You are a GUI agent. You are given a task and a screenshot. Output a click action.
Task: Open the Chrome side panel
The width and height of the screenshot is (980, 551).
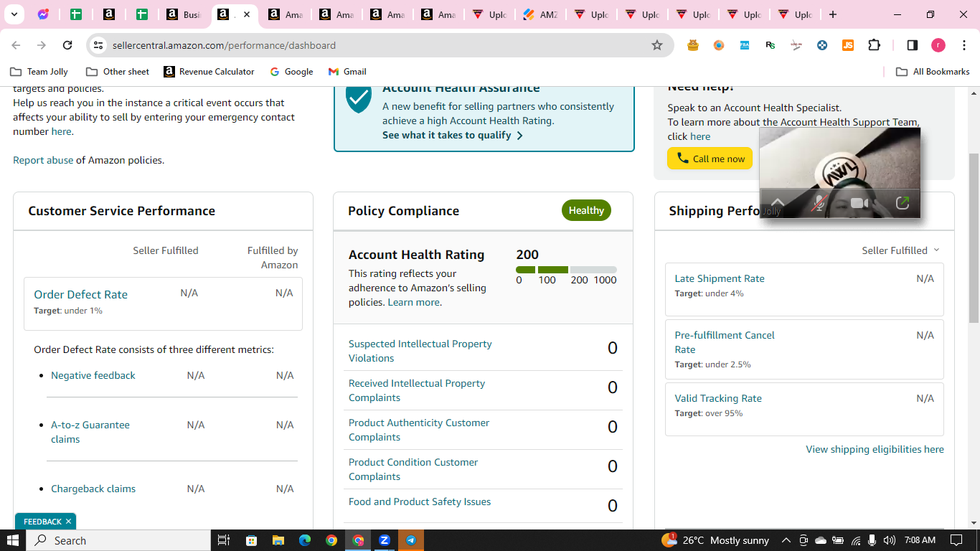913,45
